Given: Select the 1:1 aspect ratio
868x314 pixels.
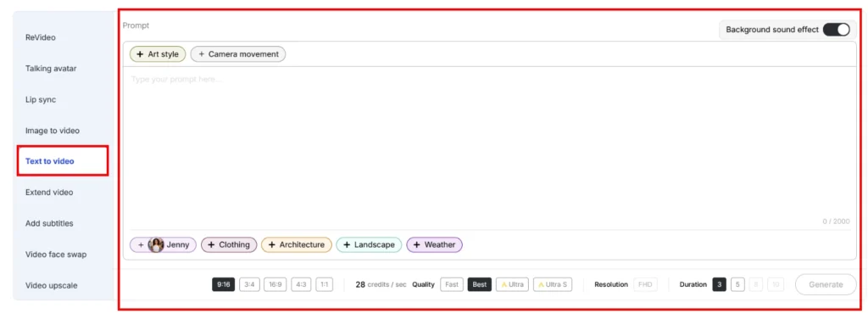Looking at the screenshot, I should pyautogui.click(x=325, y=284).
